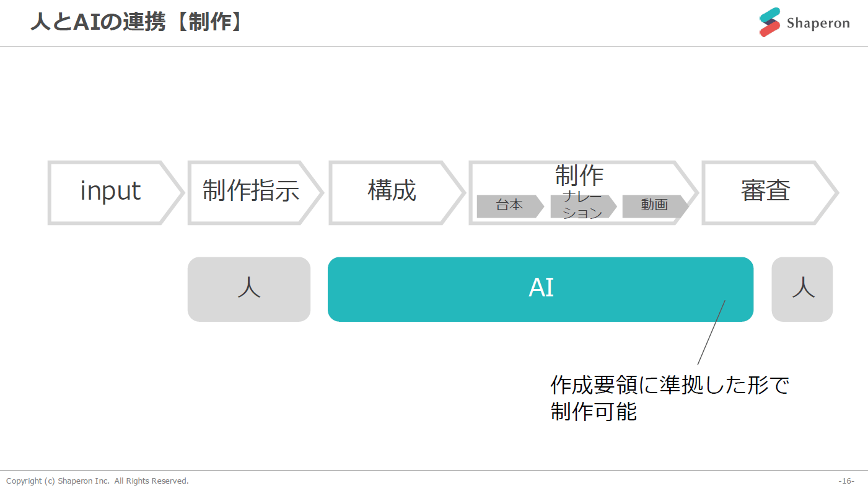Click the callout connector line below AI
This screenshot has width=868, height=488.
coord(711,333)
